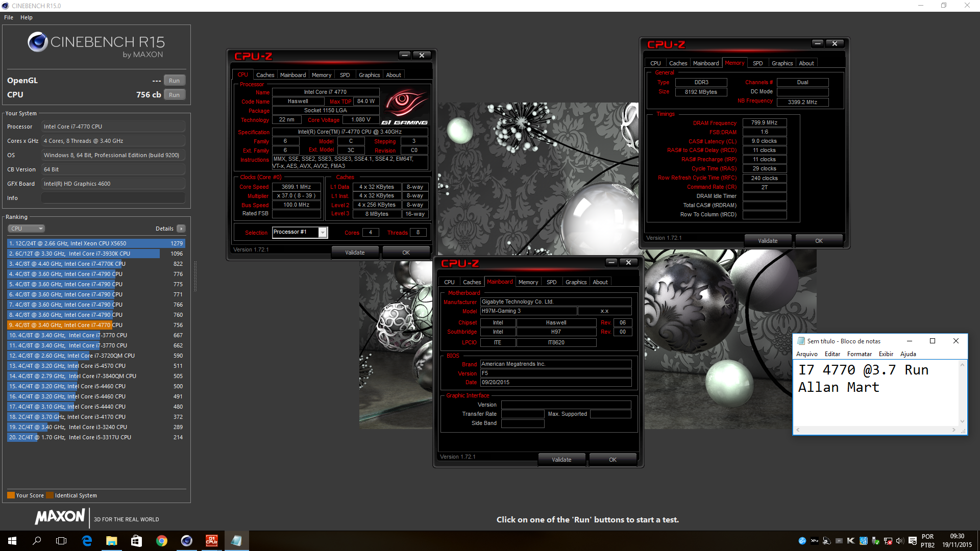Viewport: 980px width, 551px height.
Task: Click the blue gears tray icon
Action: click(802, 541)
